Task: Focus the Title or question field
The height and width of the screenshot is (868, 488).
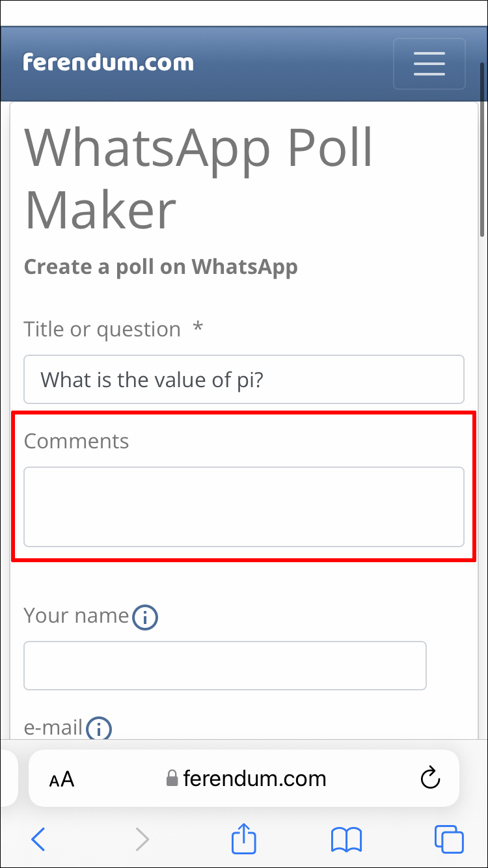Action: point(244,379)
